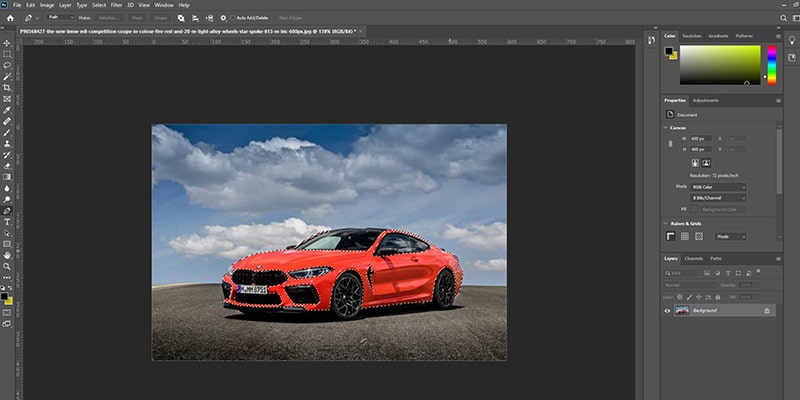This screenshot has height=400, width=800.
Task: Select the Frame tool
Action: pos(7,99)
